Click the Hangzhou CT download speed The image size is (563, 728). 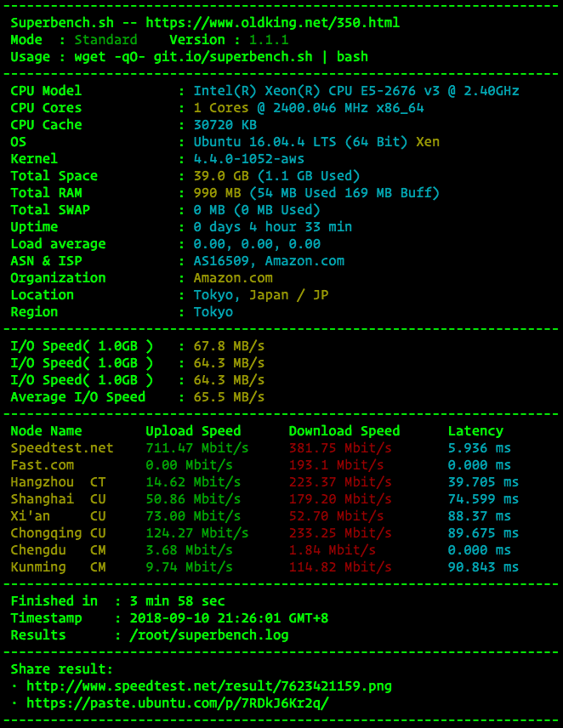(x=339, y=482)
